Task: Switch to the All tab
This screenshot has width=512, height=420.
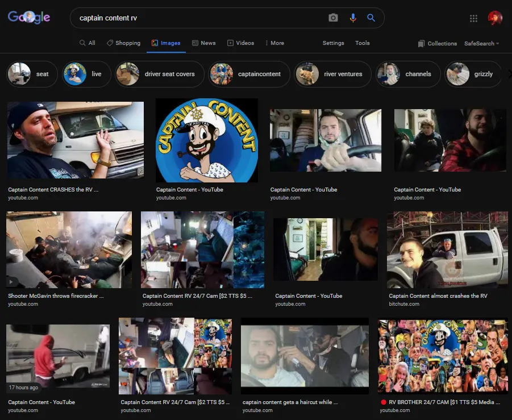Action: [x=88, y=43]
